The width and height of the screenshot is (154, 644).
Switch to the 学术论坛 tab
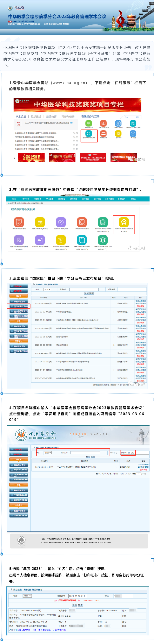(x=21, y=117)
